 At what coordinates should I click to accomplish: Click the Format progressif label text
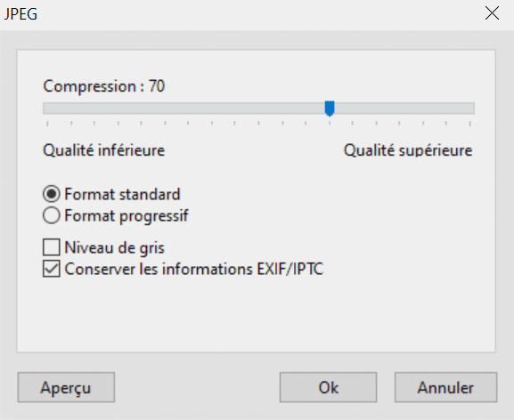click(126, 216)
